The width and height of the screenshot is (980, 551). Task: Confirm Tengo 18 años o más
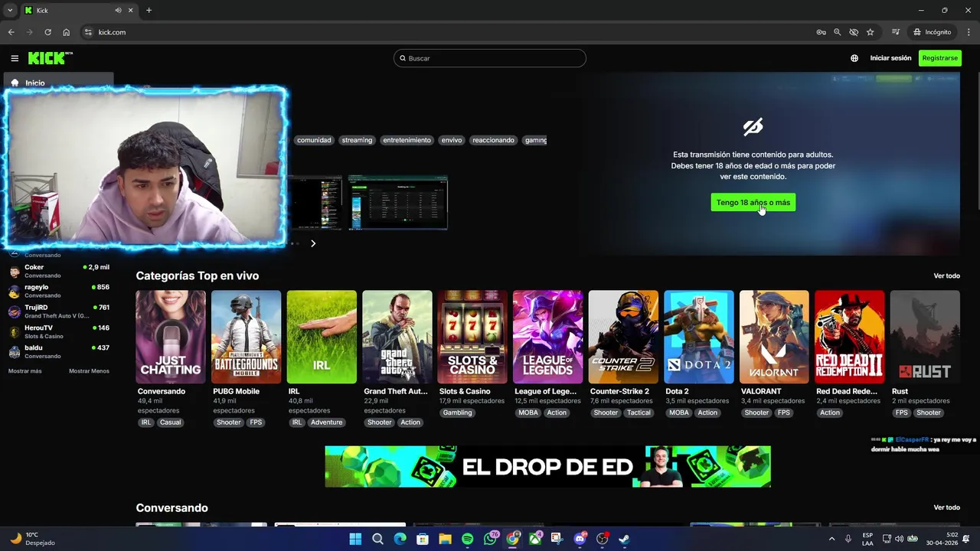753,202
